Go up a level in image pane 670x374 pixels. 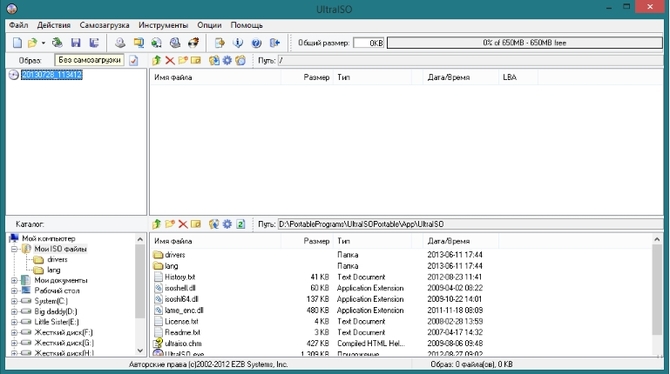(x=156, y=60)
